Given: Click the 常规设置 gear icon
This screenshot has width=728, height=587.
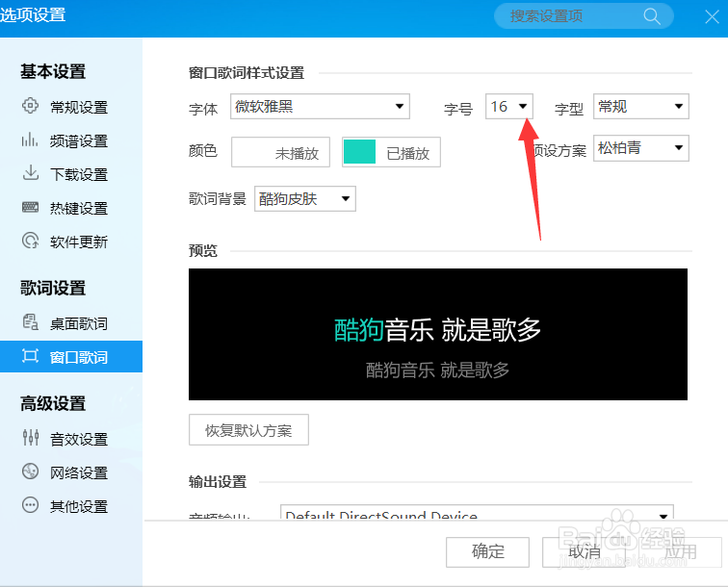Looking at the screenshot, I should [30, 106].
